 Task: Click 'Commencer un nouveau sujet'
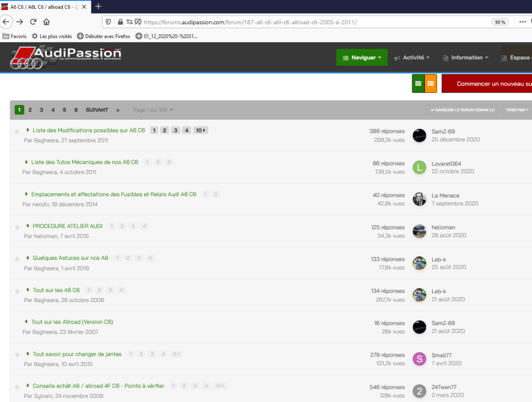498,83
